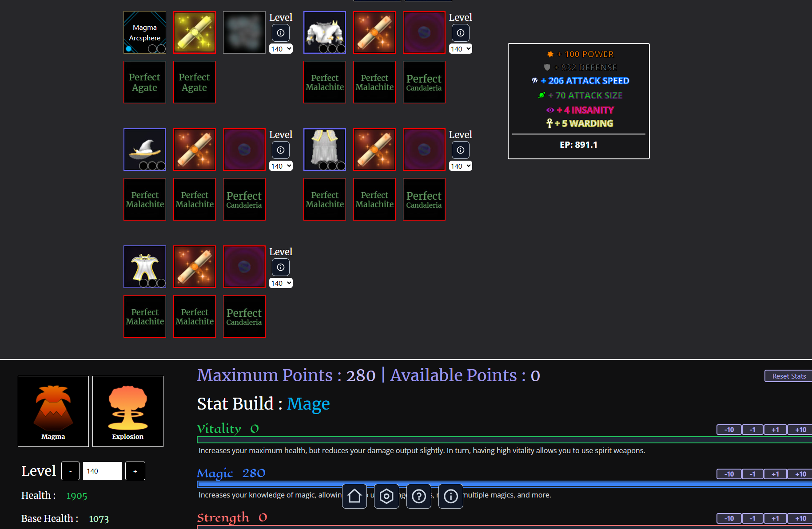The image size is (812, 529).
Task: Click the white fur coat armor slot
Action: point(325,32)
